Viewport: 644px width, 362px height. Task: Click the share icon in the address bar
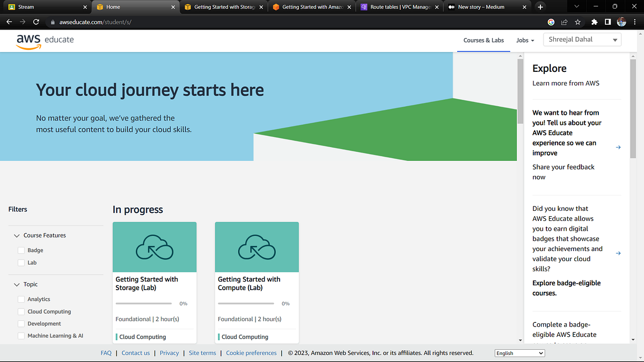point(564,23)
